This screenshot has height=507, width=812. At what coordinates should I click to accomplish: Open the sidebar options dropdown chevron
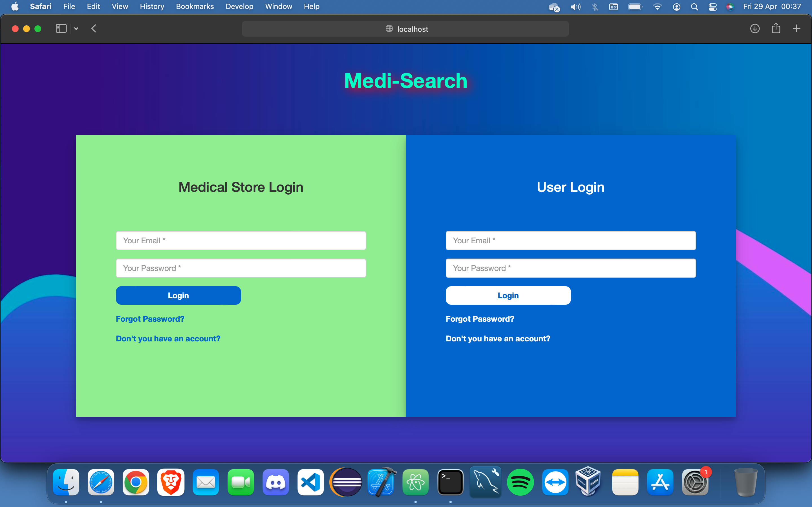[76, 29]
